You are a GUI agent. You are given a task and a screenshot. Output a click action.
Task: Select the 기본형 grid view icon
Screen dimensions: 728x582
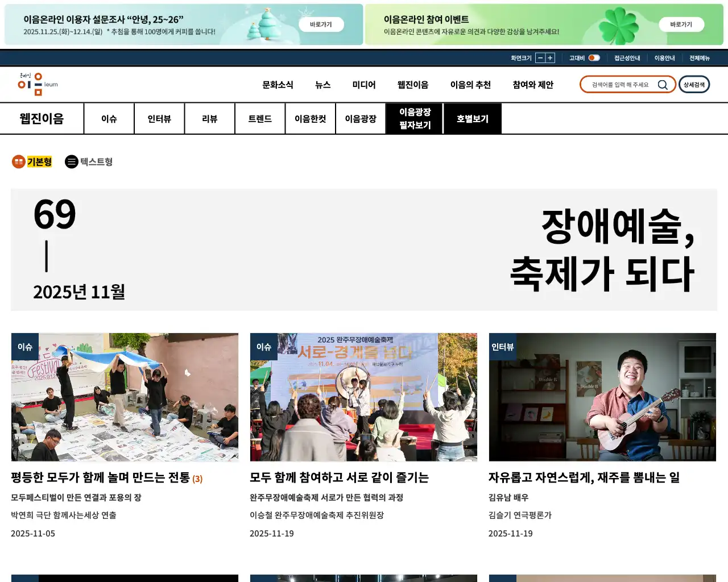19,162
